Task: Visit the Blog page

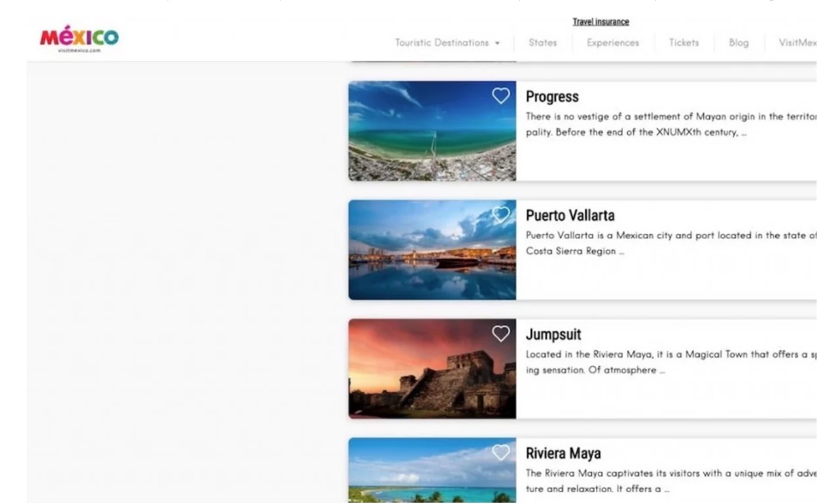Action: 738,43
